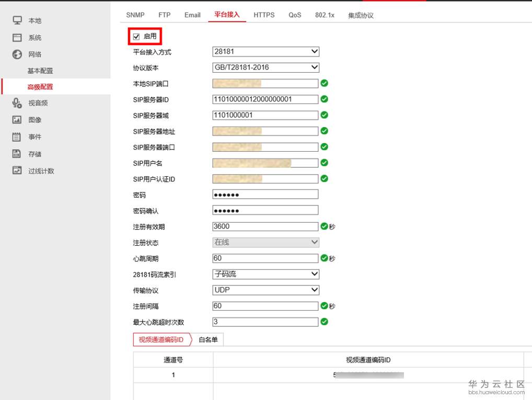
Task: Click the 心跳周期 field showing 60
Action: (265, 258)
